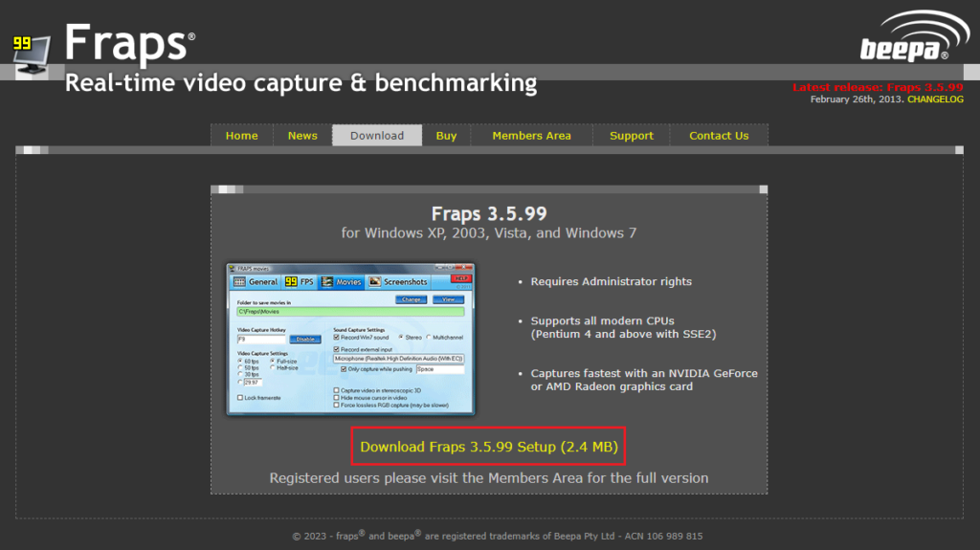The height and width of the screenshot is (550, 980).
Task: Switch to the Support tab
Action: coord(632,136)
